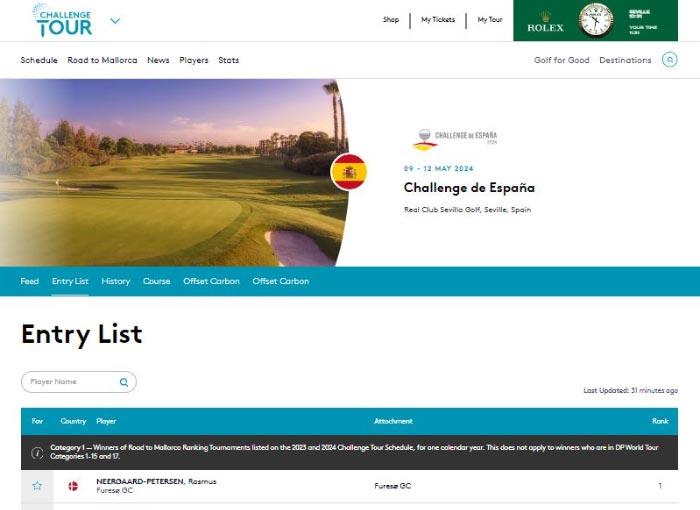Click the Shop link in header
This screenshot has height=510, width=700.
pyautogui.click(x=391, y=20)
